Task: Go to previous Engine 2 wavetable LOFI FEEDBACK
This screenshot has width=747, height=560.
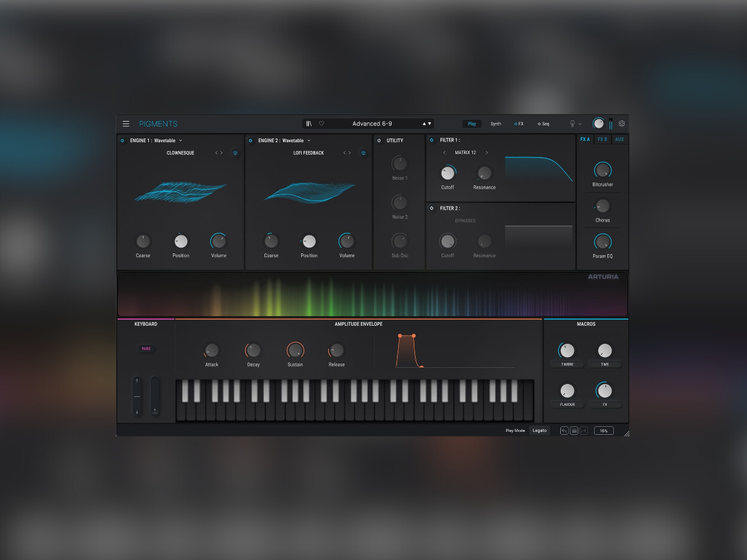Action: click(345, 153)
